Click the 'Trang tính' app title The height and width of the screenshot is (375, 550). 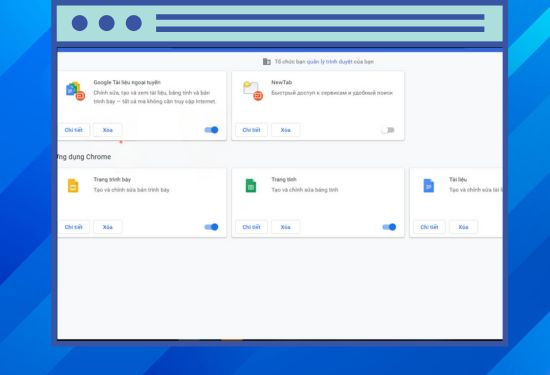(x=284, y=179)
